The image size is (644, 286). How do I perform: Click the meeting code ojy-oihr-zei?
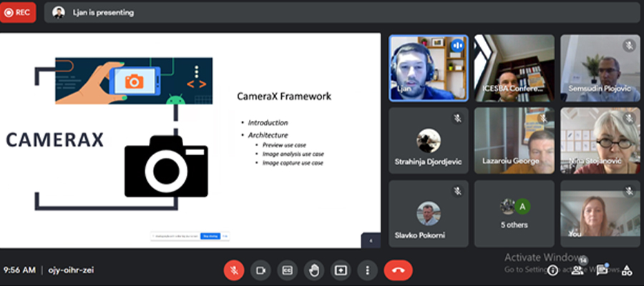click(71, 270)
